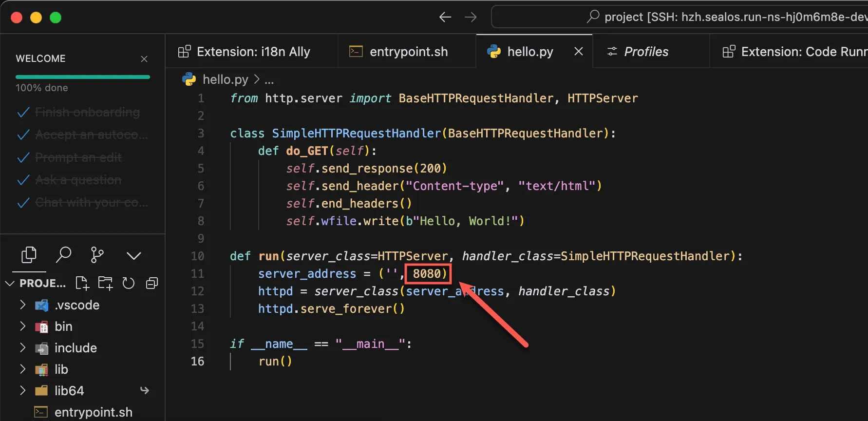This screenshot has width=868, height=421.
Task: Open the Source Control branch icon
Action: 97,255
